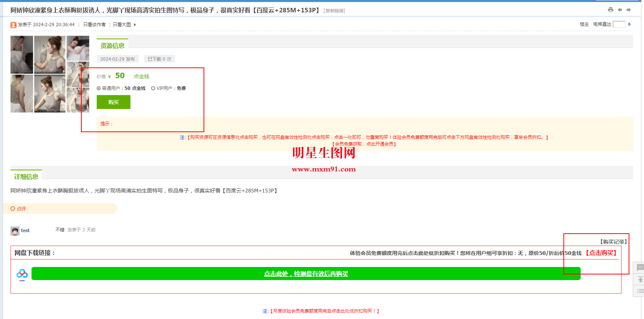Image resolution: width=644 pixels, height=319 pixels.
Task: Click the 提示 label
Action: click(x=106, y=124)
